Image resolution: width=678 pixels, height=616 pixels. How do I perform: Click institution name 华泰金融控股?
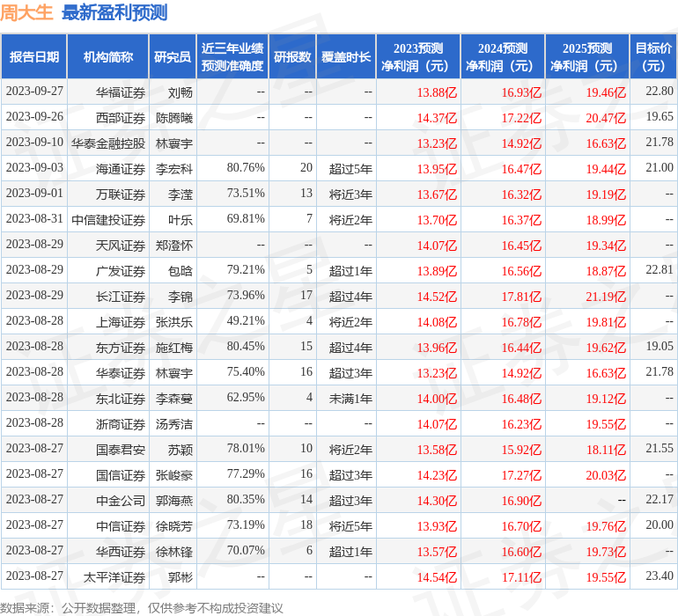[x=108, y=143]
